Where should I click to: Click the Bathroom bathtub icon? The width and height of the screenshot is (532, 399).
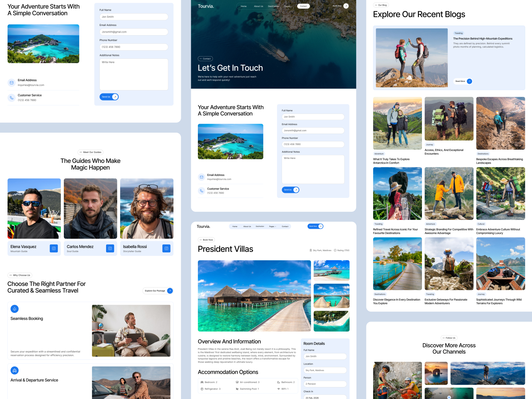pos(279,382)
